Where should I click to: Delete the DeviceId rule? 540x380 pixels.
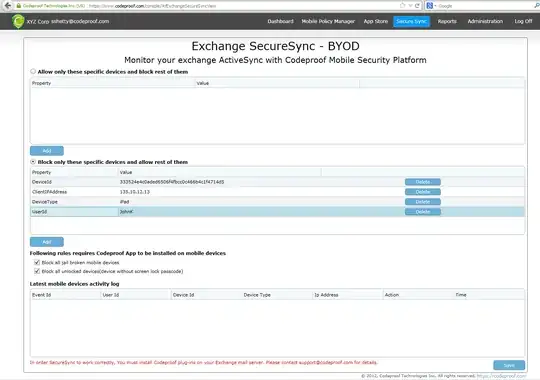pos(423,182)
